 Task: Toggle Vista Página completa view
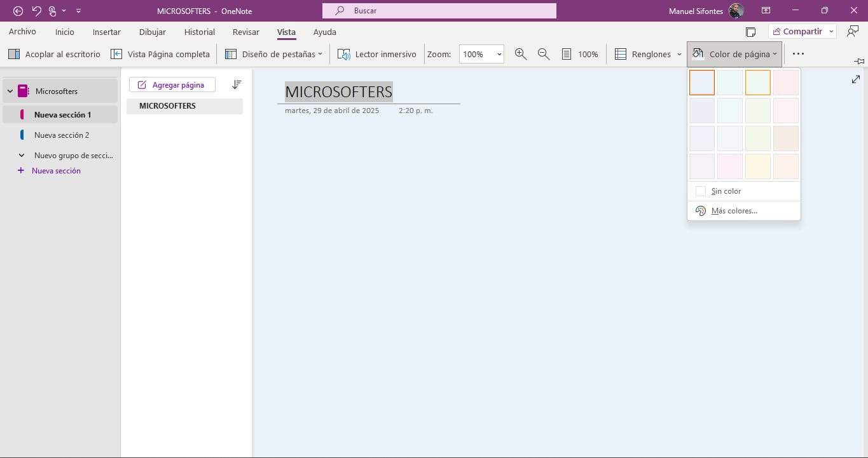click(x=160, y=55)
